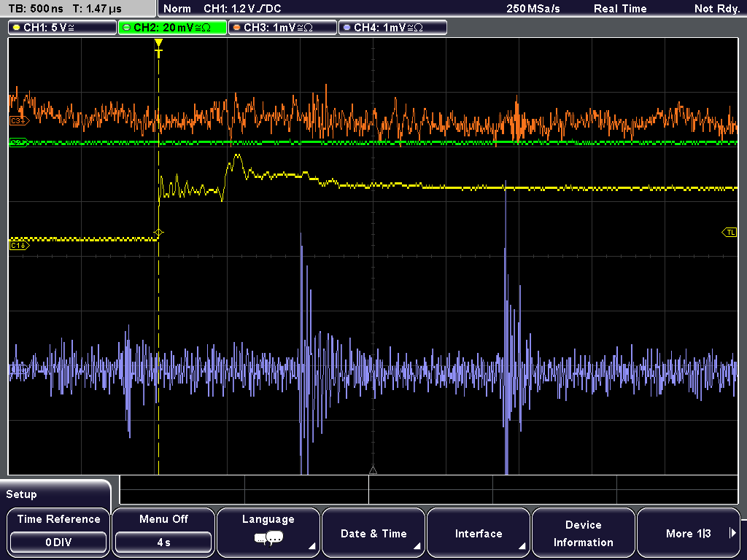Viewport: 747px width, 560px height.
Task: Select the CH1 5 V channel tab
Action: click(x=63, y=28)
